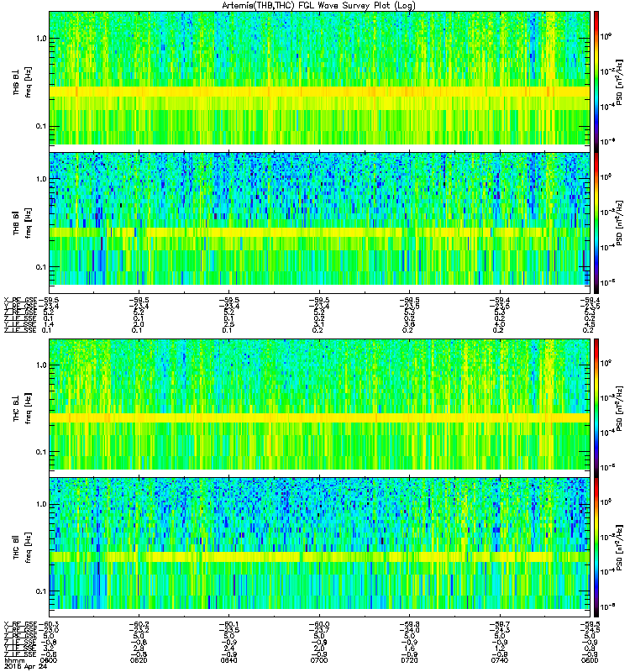Click the 'THB B⊥ freq [Hz]' axis label
Viewport: 630px width, 672px height.
[x=22, y=81]
